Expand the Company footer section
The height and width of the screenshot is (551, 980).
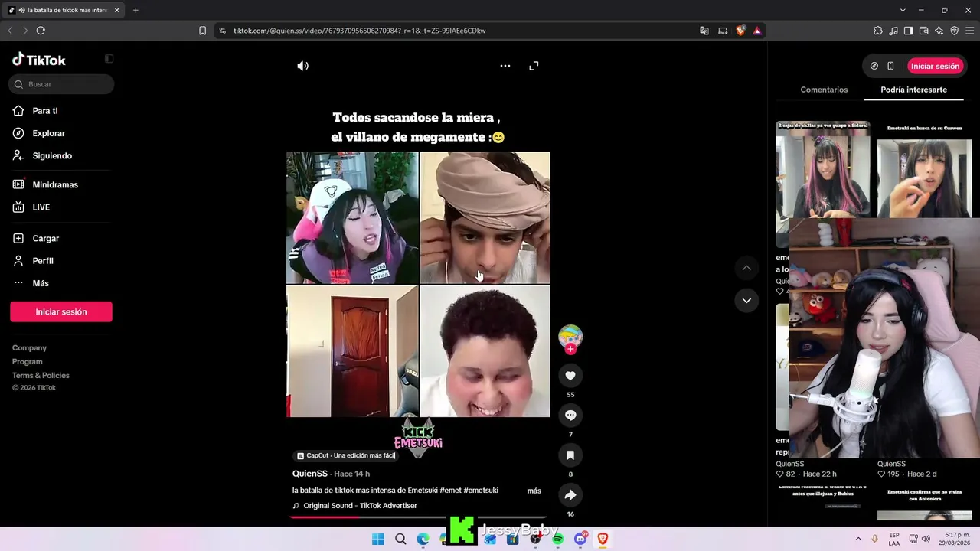click(29, 348)
